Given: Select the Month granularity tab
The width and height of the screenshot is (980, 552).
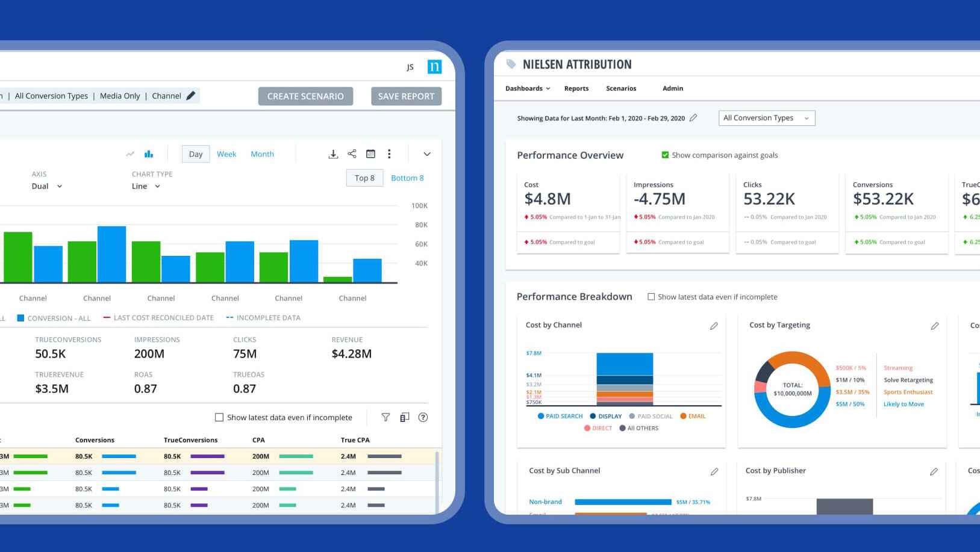Looking at the screenshot, I should coord(262,154).
